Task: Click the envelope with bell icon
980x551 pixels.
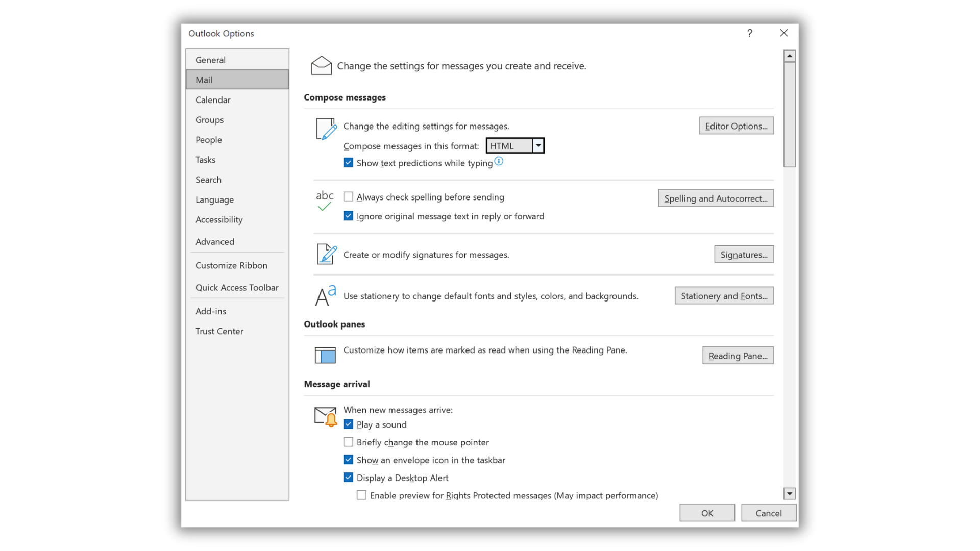Action: click(326, 416)
